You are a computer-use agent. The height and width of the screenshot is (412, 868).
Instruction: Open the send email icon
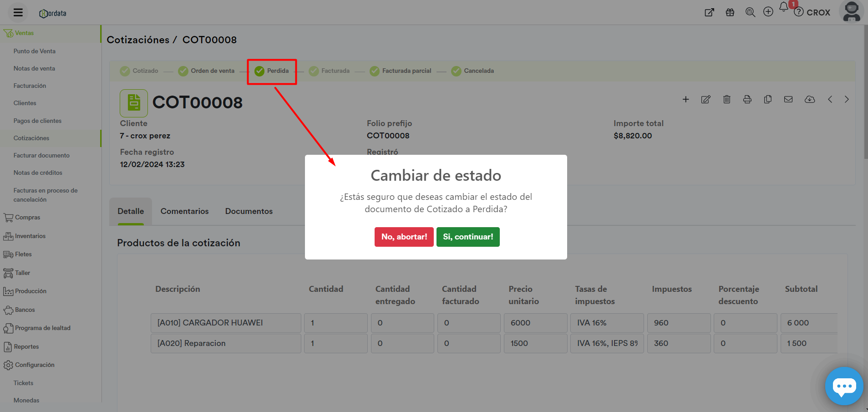click(788, 99)
